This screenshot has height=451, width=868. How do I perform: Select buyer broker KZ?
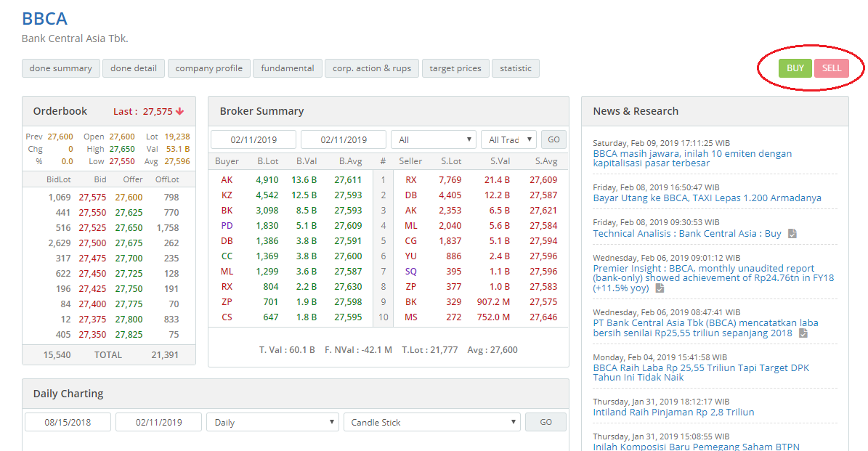tap(227, 195)
